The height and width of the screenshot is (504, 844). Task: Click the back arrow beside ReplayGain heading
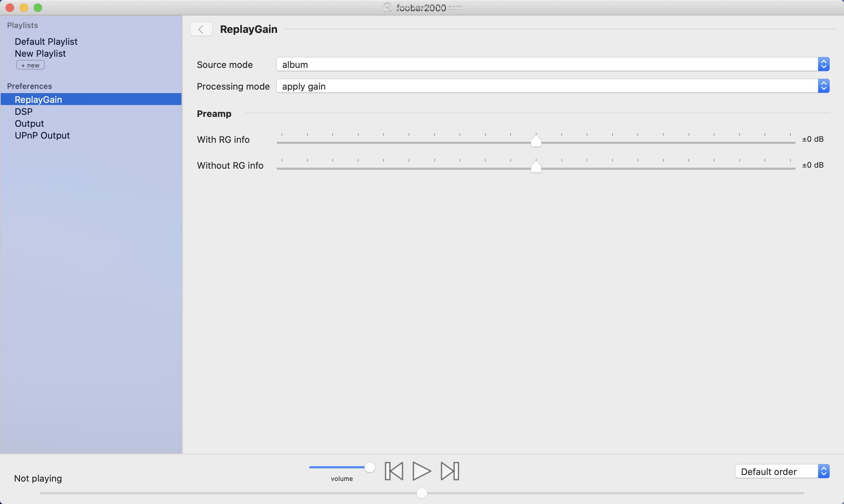coord(201,29)
